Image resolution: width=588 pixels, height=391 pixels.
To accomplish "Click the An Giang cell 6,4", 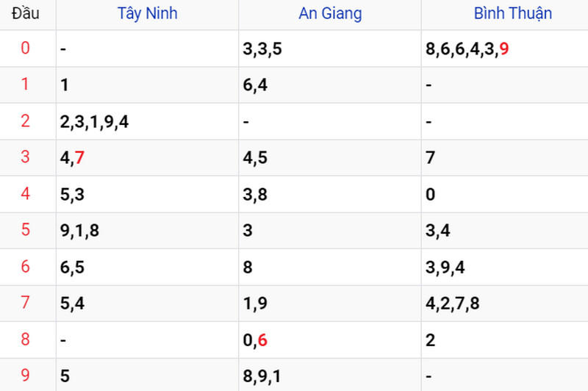I will [x=255, y=85].
